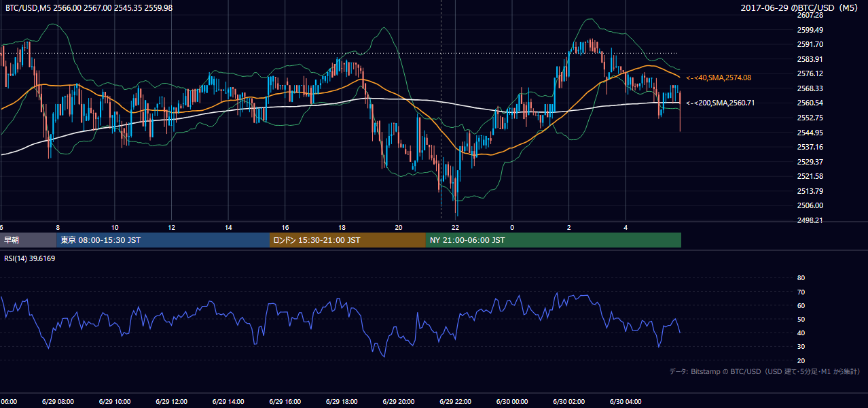Click price scale value 2506.00
Viewport: 868px width, 408px height.
point(810,205)
